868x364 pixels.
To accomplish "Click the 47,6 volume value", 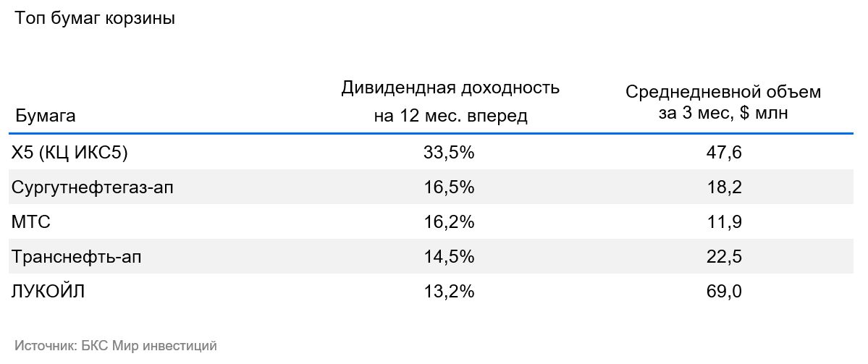I will pos(723,153).
